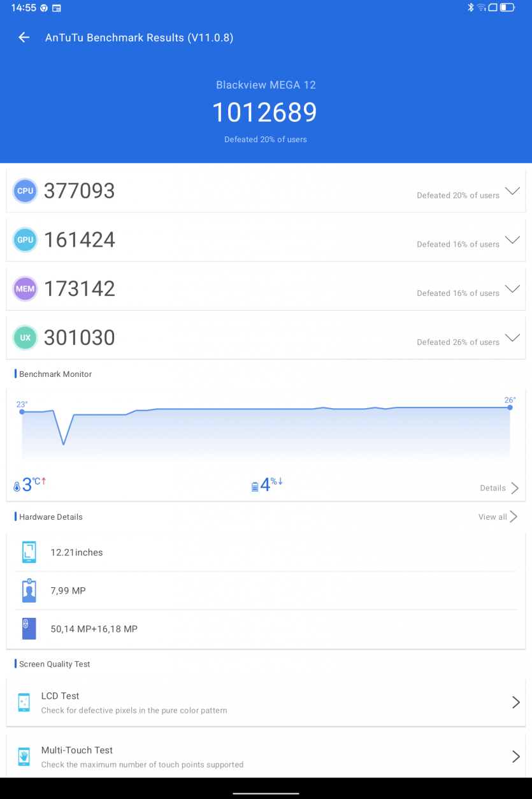
Task: Tap the back arrow icon
Action: tap(24, 38)
